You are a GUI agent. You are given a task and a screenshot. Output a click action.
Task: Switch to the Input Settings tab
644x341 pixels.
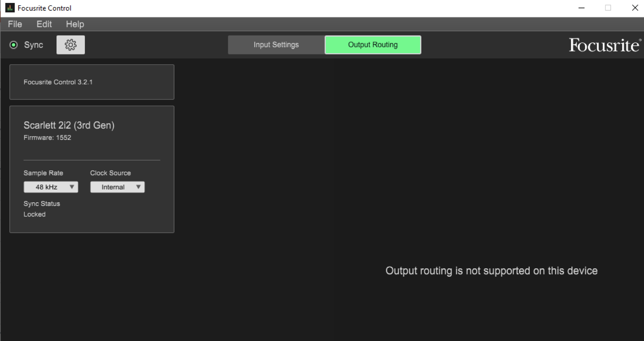tap(276, 45)
